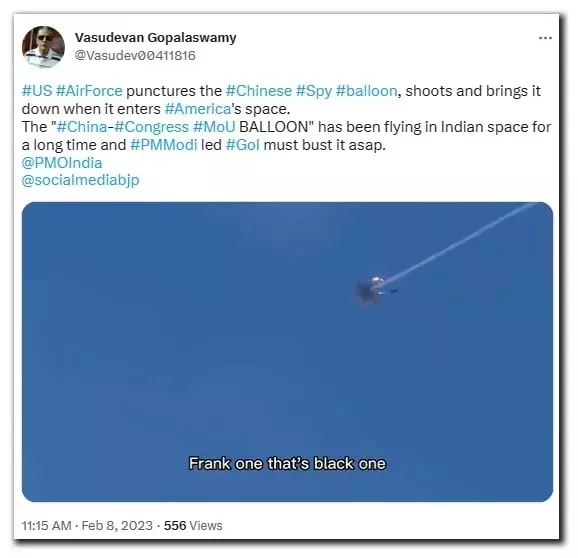
Task: Visit the @PMOIndia mention
Action: tap(62, 163)
